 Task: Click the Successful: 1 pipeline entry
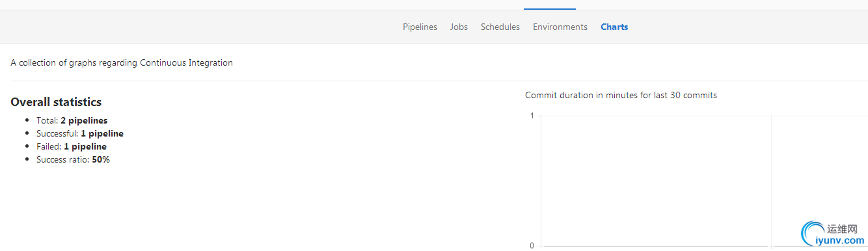[x=80, y=133]
